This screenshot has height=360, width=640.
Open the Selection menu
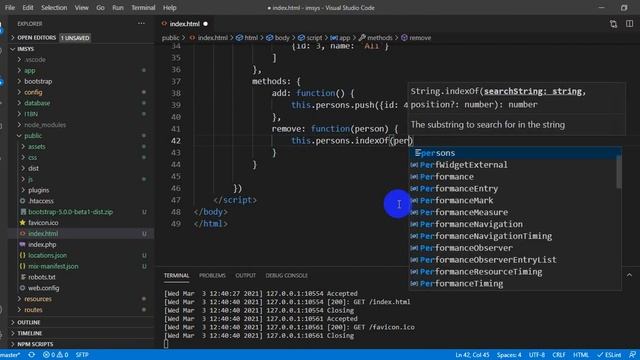54,8
